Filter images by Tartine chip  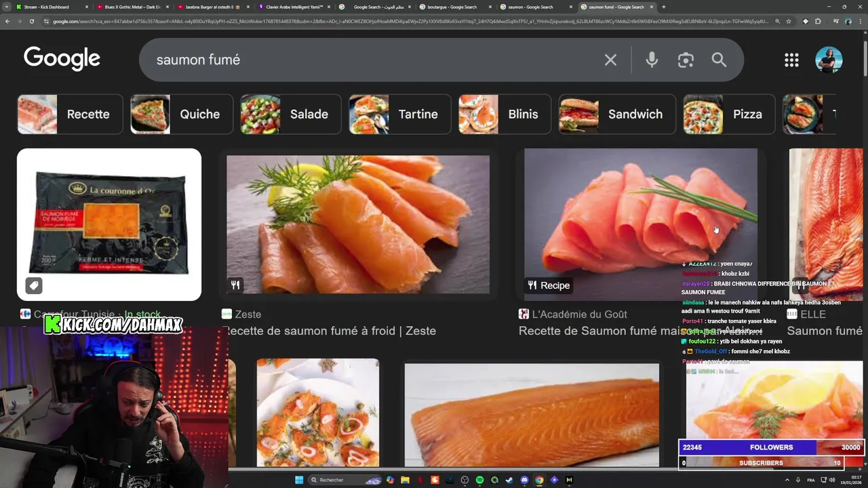pyautogui.click(x=399, y=114)
